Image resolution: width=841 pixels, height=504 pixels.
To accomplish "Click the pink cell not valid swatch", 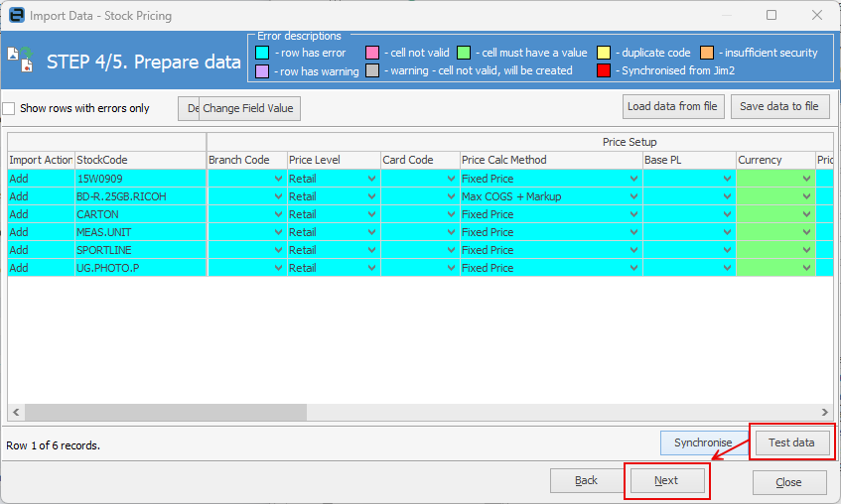I will click(x=372, y=53).
